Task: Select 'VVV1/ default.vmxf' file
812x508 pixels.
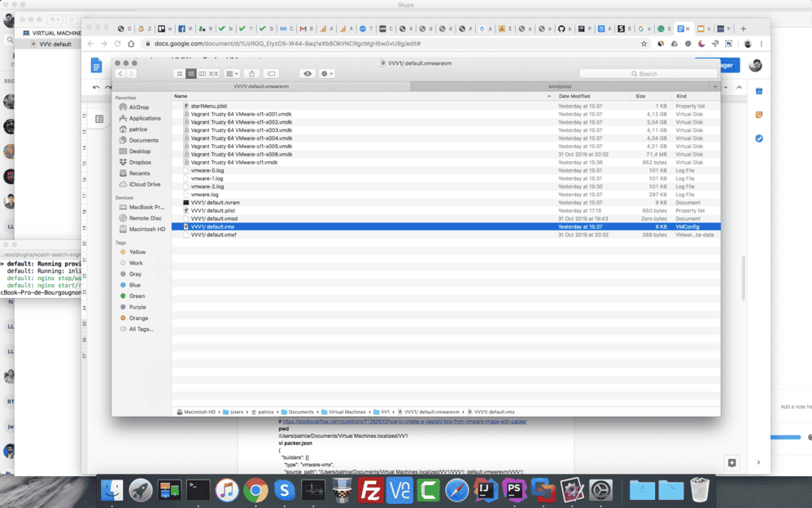Action: click(446, 234)
